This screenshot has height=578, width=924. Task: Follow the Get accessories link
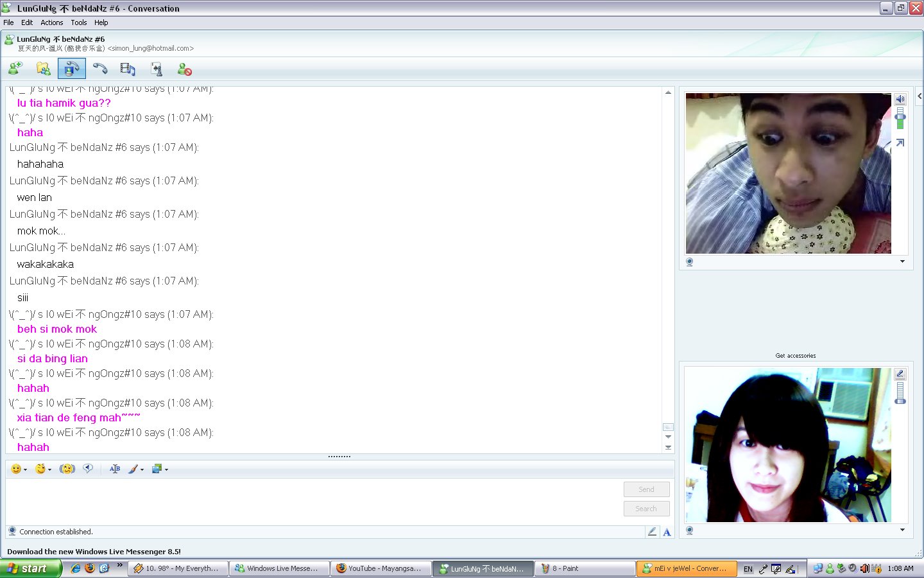coord(796,356)
